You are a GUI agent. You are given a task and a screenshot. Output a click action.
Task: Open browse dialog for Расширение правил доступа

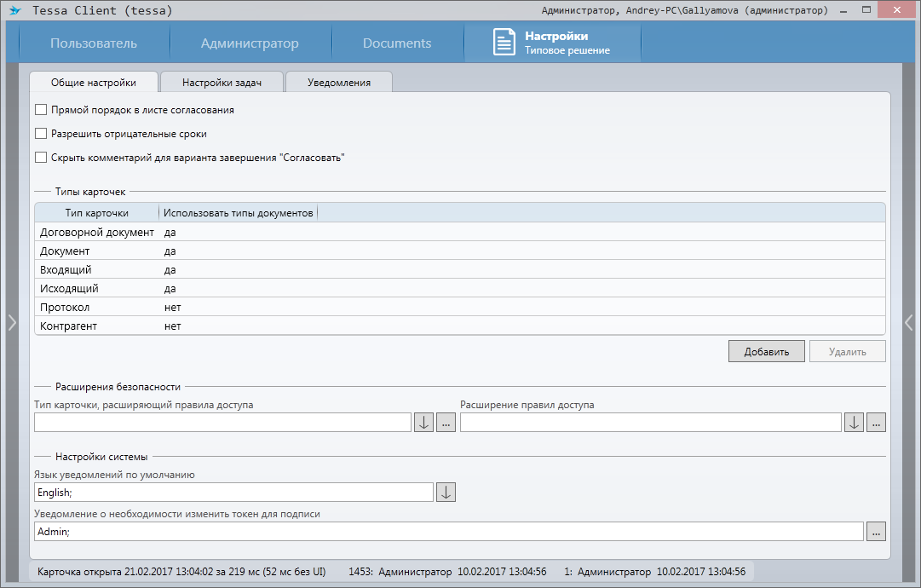click(x=876, y=423)
